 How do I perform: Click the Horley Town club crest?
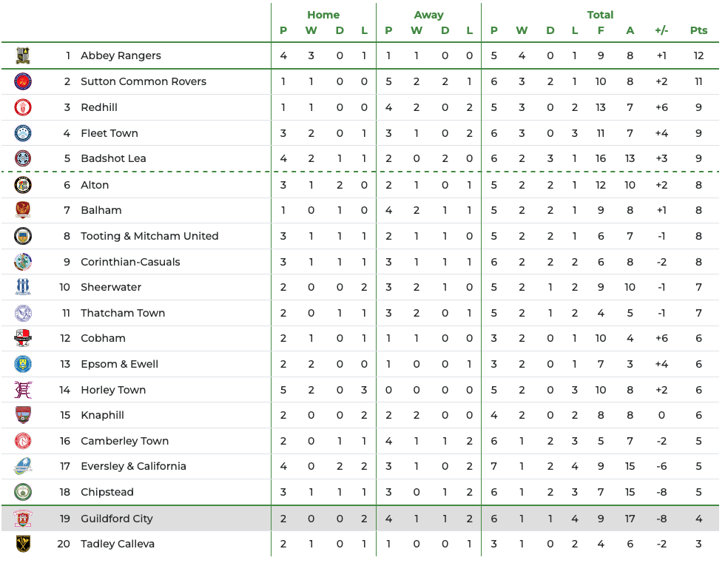(x=23, y=390)
